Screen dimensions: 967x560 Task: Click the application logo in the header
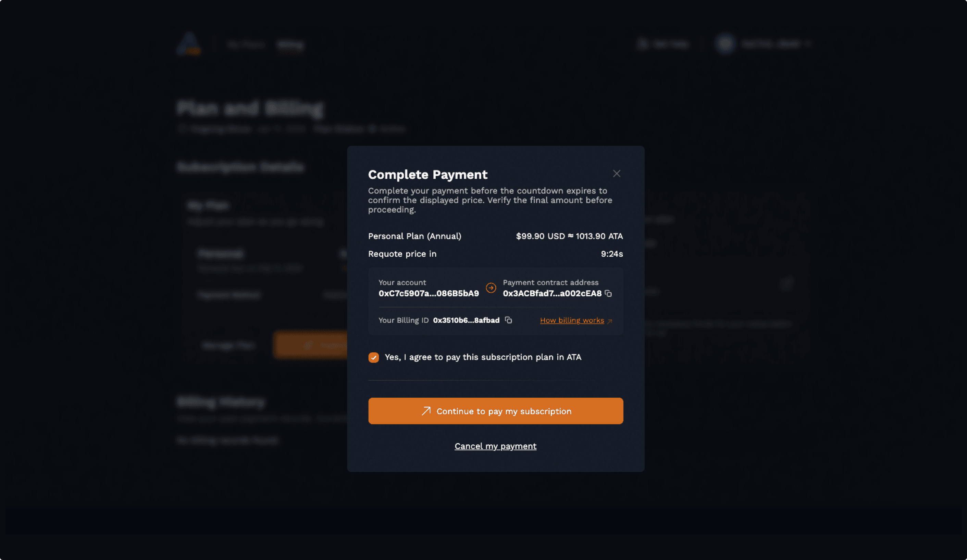[189, 43]
